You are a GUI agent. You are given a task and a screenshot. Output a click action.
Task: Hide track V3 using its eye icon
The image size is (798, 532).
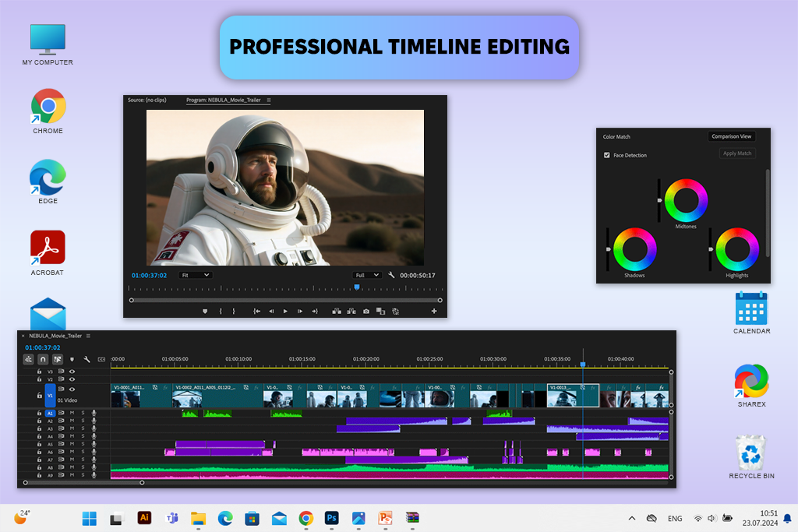tap(72, 372)
